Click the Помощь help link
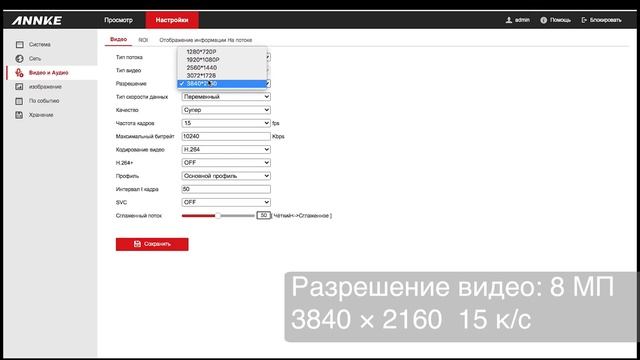The width and height of the screenshot is (640, 360). pos(560,20)
